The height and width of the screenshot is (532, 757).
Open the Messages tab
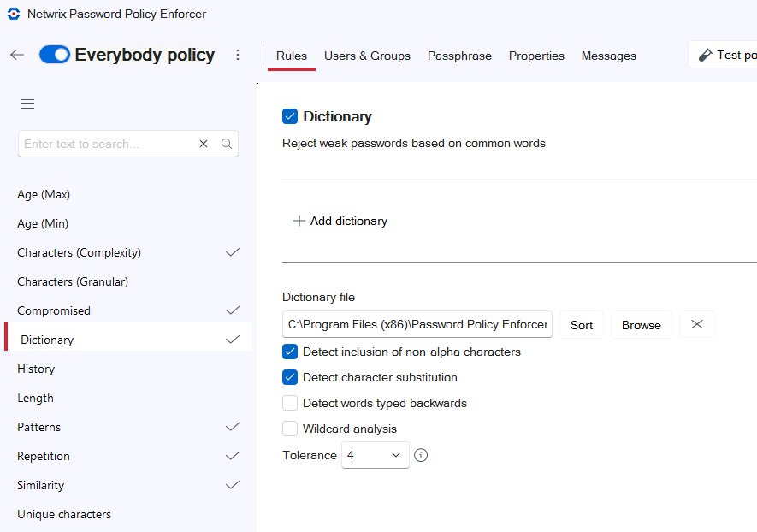(x=609, y=56)
